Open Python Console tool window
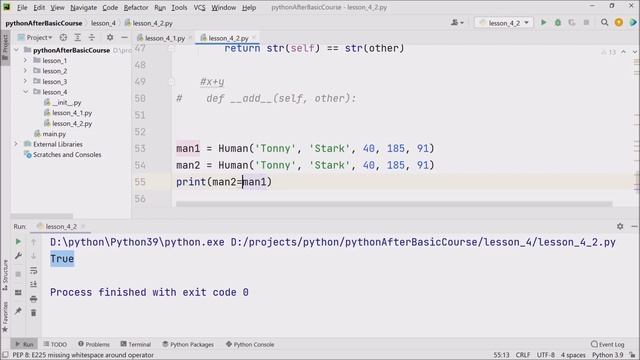 250,344
